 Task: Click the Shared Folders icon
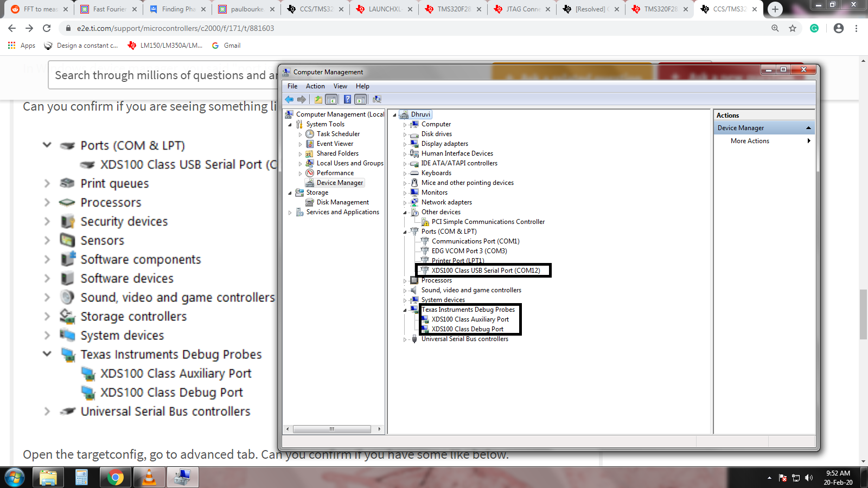(310, 153)
